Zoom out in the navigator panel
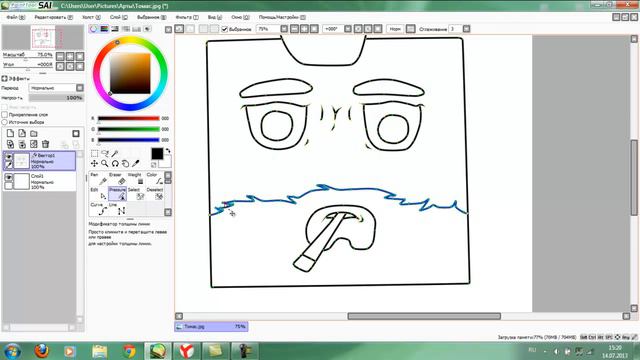 [60, 56]
